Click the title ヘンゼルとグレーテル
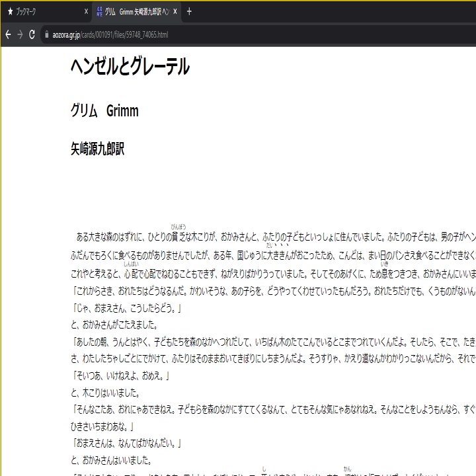The width and height of the screenshot is (476, 476). click(x=130, y=66)
